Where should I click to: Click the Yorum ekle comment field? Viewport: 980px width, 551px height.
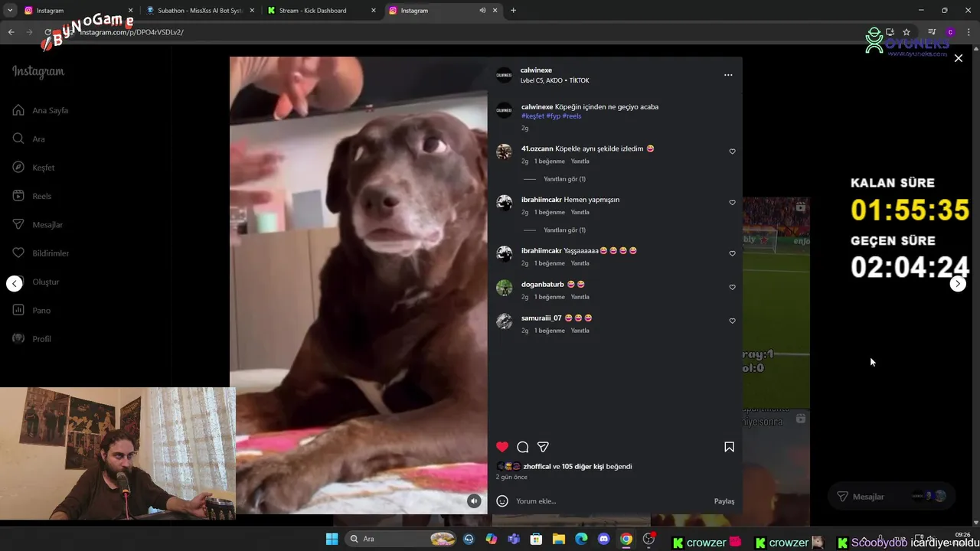(611, 501)
